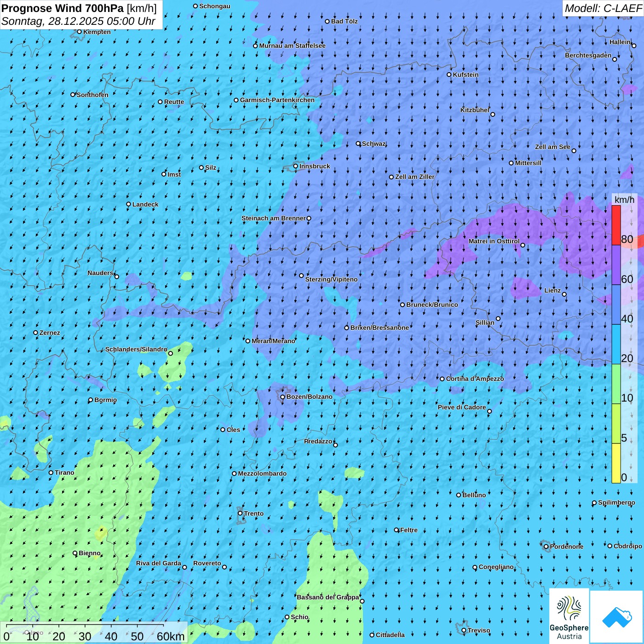The height and width of the screenshot is (644, 644).
Task: Click the 'Riva del Garda' label
Action: 159,563
